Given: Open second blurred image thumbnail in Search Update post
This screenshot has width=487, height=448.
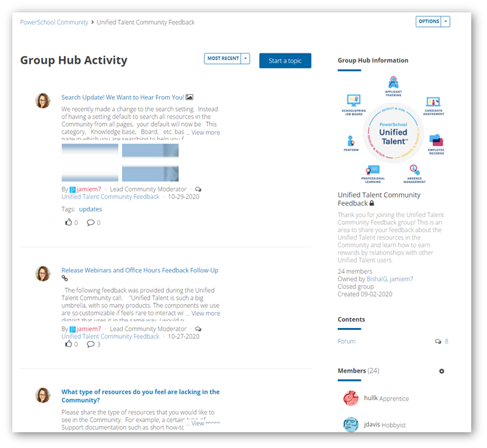Looking at the screenshot, I should point(150,163).
